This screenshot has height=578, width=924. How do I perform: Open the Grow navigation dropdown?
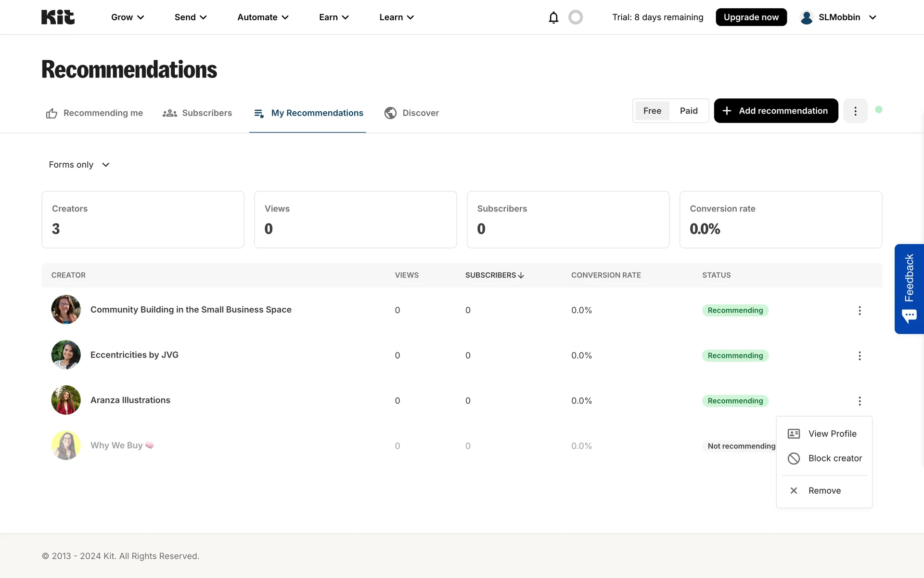[x=128, y=17]
